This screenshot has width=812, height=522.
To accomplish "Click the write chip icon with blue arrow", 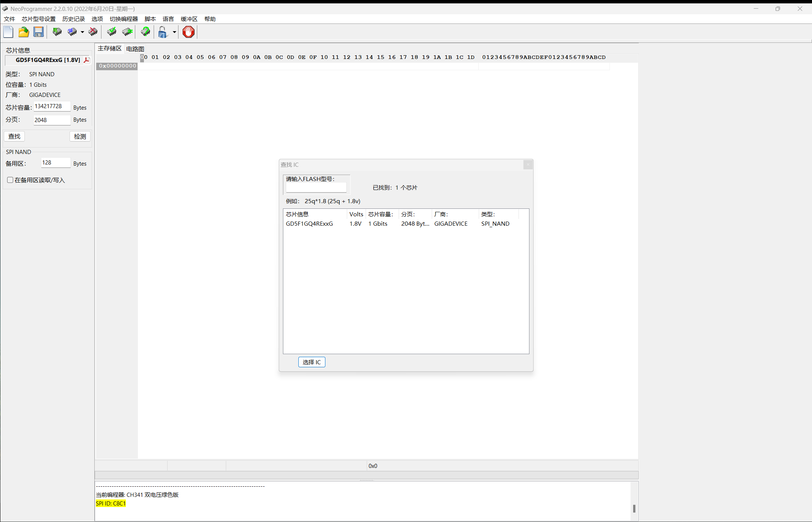I will [72, 32].
